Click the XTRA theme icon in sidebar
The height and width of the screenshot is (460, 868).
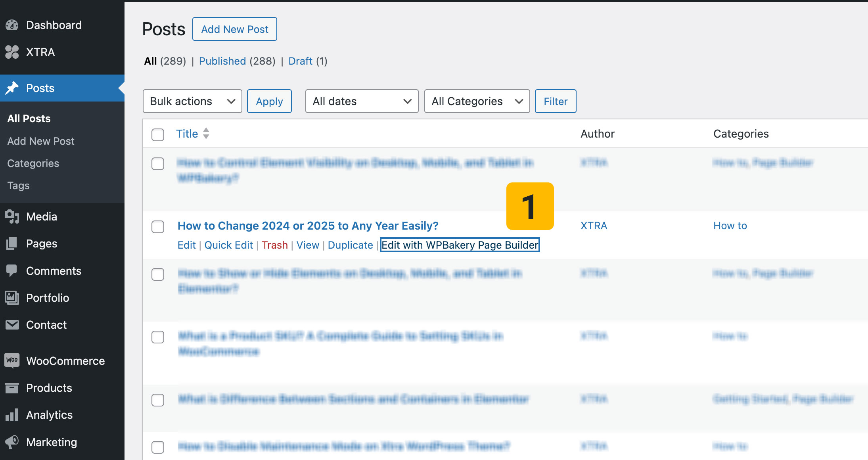(x=12, y=52)
